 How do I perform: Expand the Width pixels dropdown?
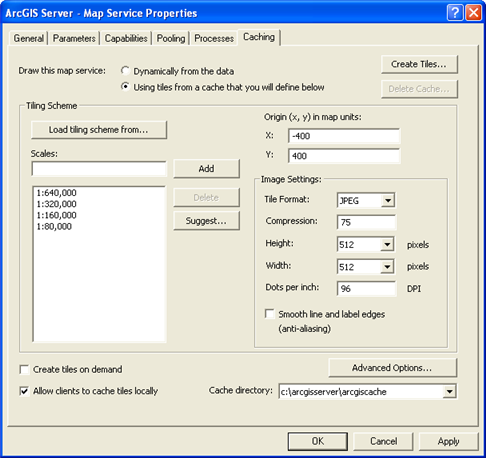[x=387, y=267]
